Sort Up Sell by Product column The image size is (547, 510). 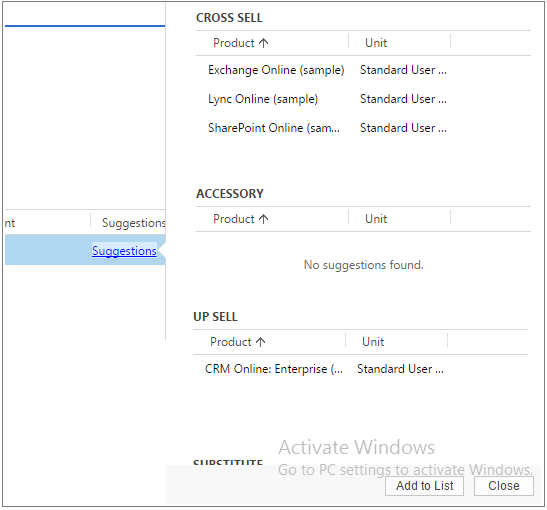pos(238,342)
